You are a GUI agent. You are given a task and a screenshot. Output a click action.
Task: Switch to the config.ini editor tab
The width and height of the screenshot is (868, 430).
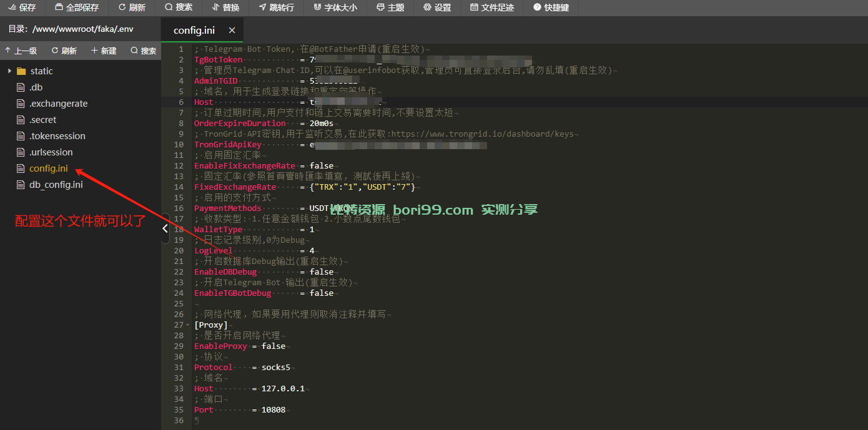(194, 31)
